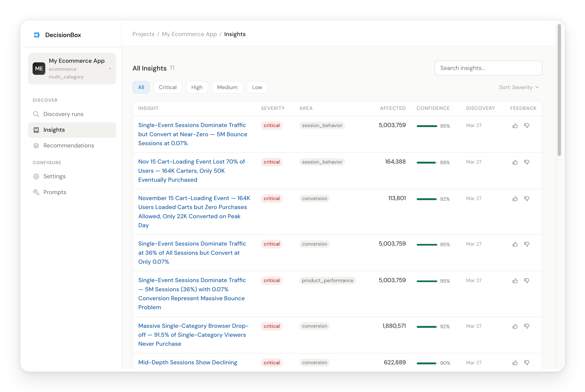Click the Discovery runs magnifier icon

pos(36,114)
